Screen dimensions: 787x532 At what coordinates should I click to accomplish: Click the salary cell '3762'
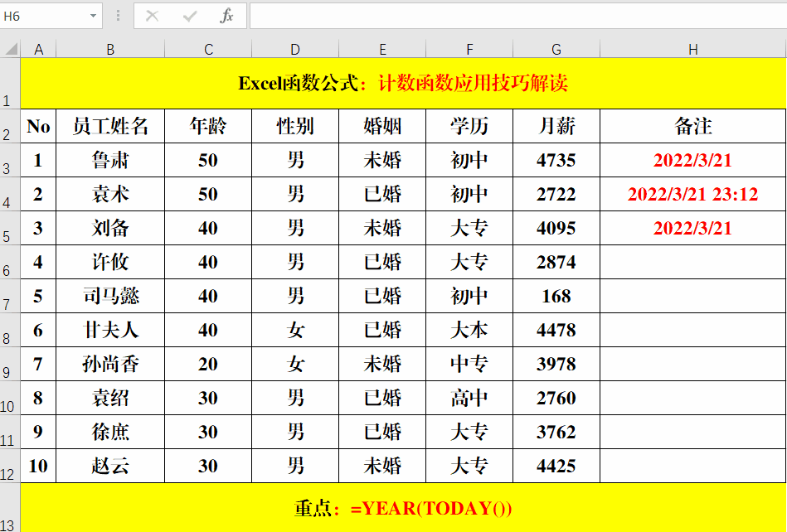[x=556, y=432]
